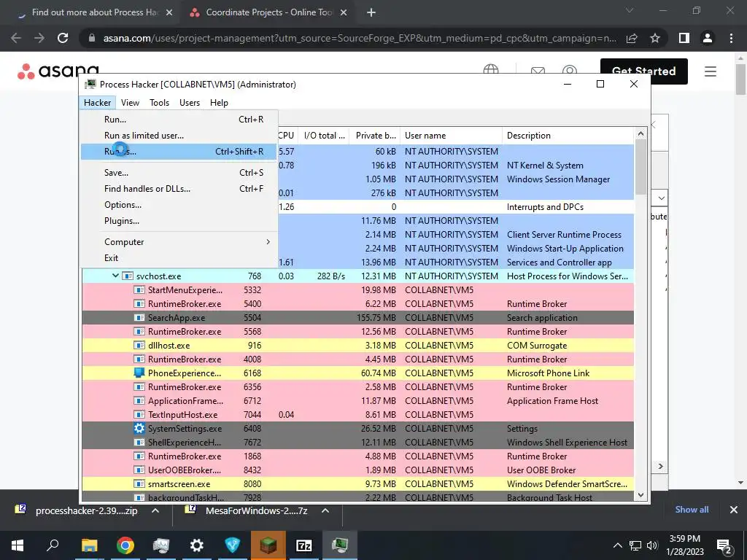This screenshot has height=560, width=747.
Task: Open File Explorer from the taskbar
Action: 89,545
